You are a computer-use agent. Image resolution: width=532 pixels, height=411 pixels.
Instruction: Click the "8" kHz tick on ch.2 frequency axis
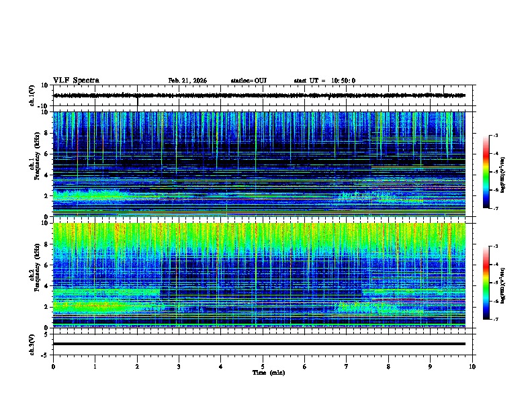tap(47, 244)
